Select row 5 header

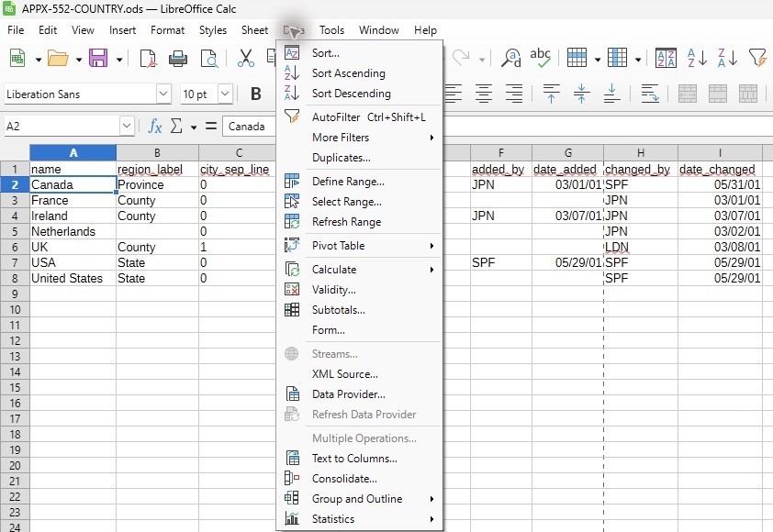click(x=15, y=231)
